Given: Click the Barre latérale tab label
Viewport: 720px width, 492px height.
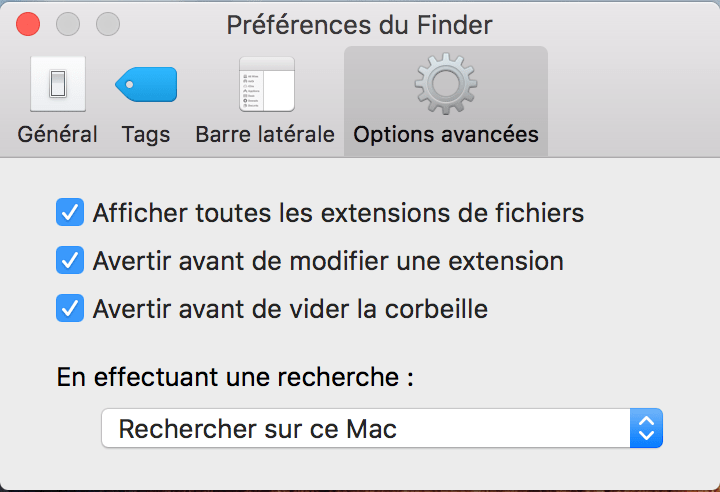Looking at the screenshot, I should point(265,134).
